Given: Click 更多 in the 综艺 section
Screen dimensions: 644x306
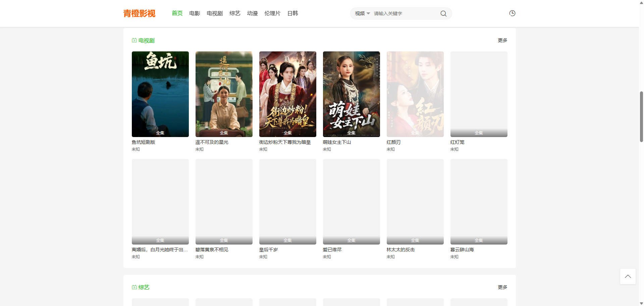Looking at the screenshot, I should [x=502, y=287].
